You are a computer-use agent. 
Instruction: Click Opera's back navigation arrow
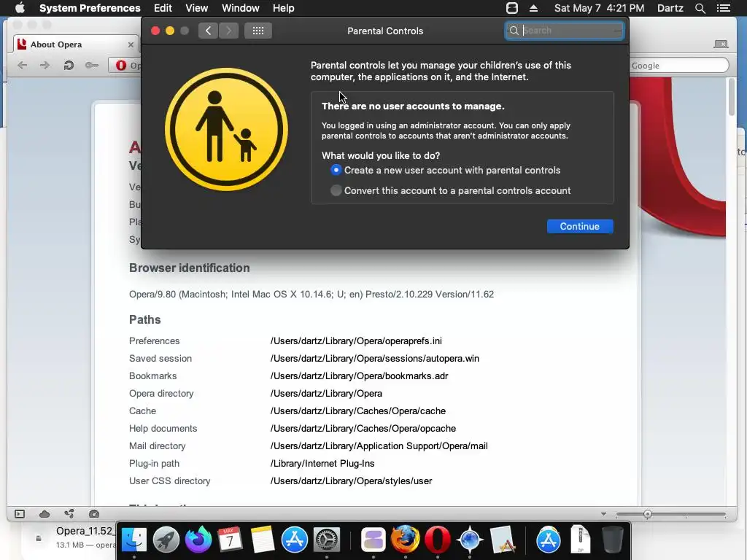pos(22,65)
